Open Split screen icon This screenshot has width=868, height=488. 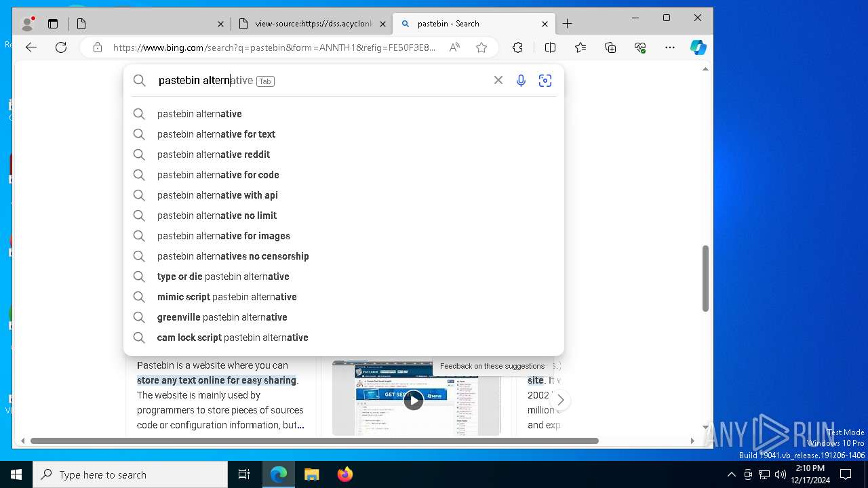550,47
